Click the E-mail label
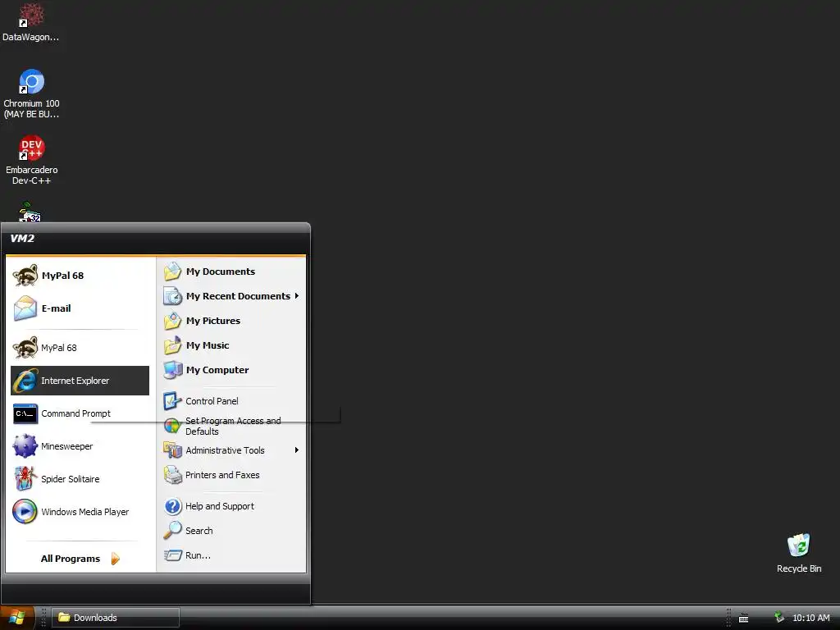 coord(57,308)
